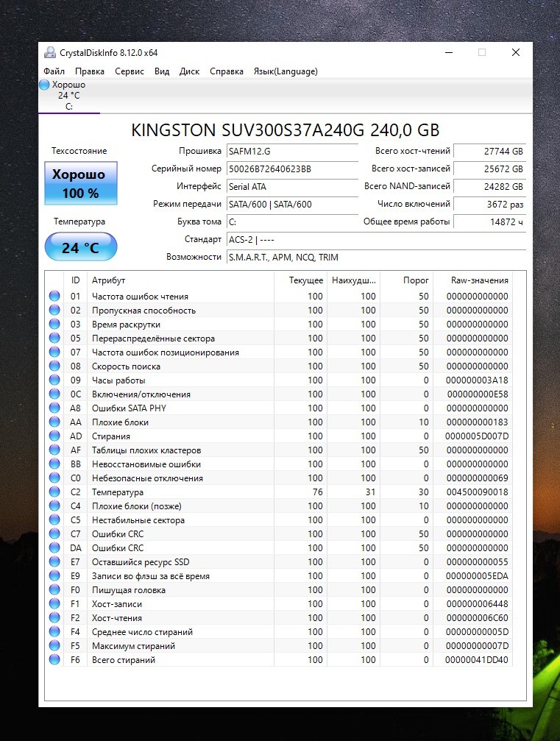Click the status orb for attribute AF
The height and width of the screenshot is (741, 560).
click(x=54, y=450)
